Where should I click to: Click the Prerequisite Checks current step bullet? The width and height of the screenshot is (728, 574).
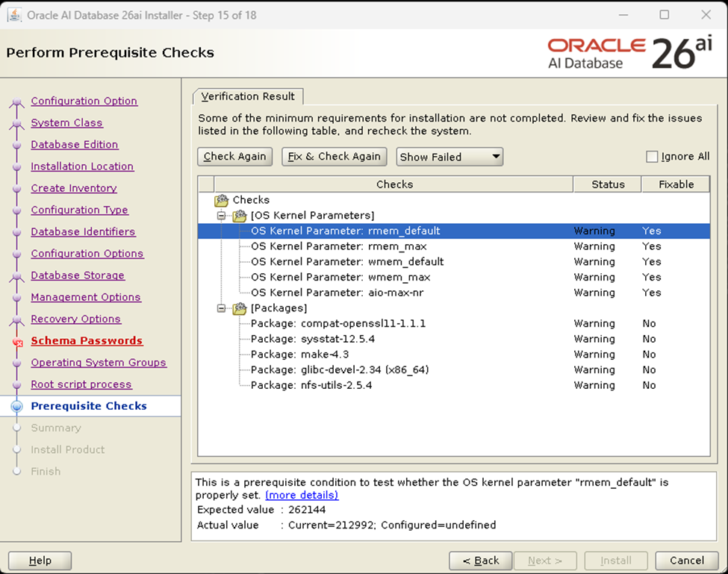(16, 407)
